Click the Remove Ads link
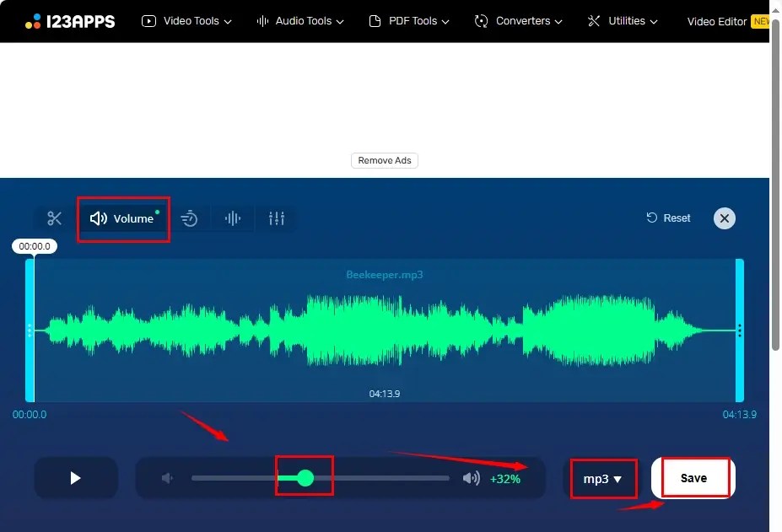782x532 pixels. coord(384,160)
